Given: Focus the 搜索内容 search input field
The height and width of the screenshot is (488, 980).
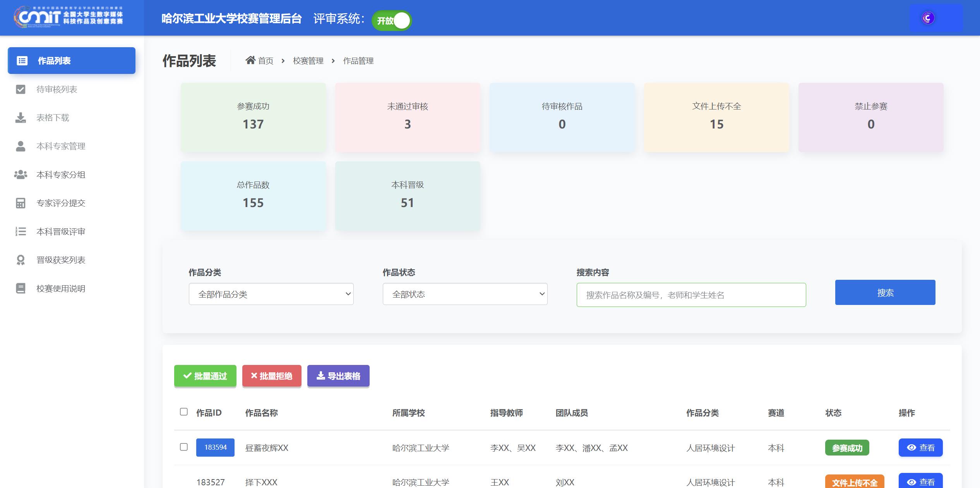Looking at the screenshot, I should click(x=691, y=295).
